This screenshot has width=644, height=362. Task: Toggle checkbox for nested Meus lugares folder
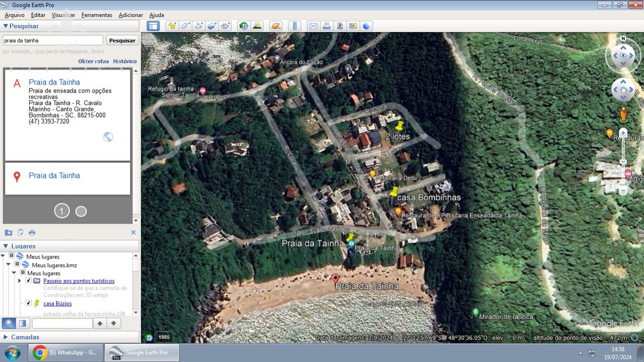[x=23, y=273]
